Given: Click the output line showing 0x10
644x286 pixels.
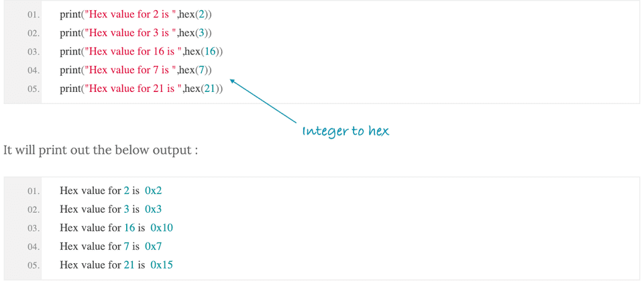Looking at the screenshot, I should pyautogui.click(x=116, y=228).
